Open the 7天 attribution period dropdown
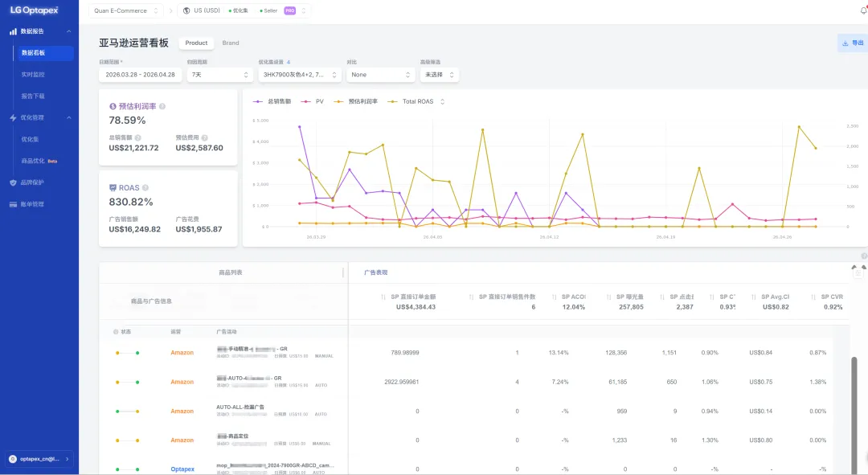 219,75
